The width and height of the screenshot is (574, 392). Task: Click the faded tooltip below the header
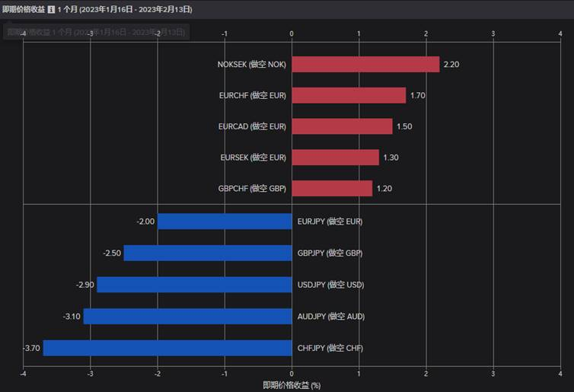(96, 32)
